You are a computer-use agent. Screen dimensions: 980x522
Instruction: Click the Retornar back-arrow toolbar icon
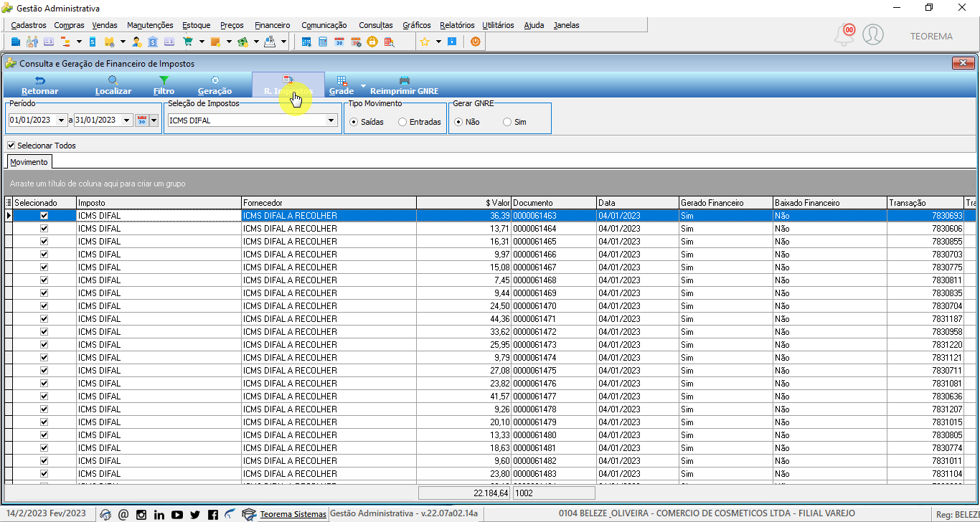[x=40, y=80]
